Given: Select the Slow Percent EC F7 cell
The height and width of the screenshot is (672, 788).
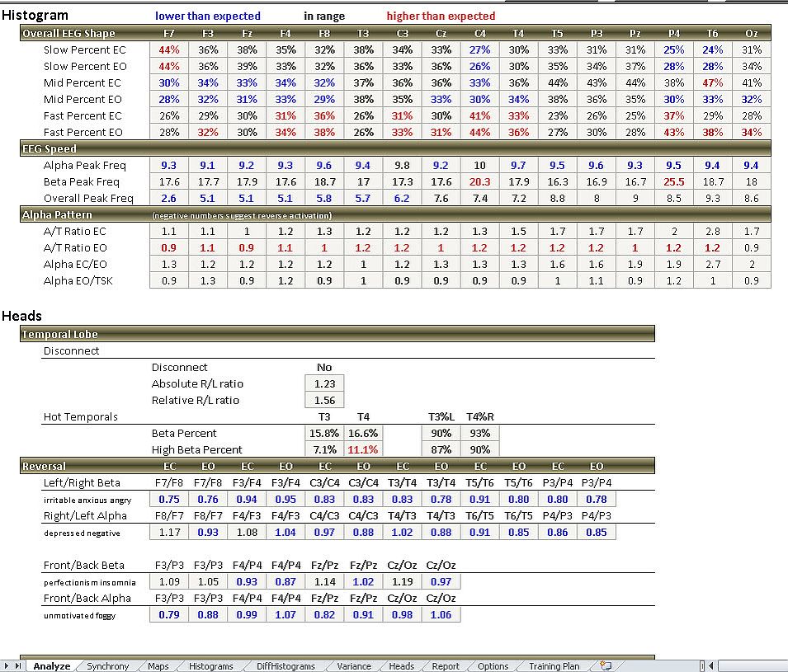Looking at the screenshot, I should 169,49.
